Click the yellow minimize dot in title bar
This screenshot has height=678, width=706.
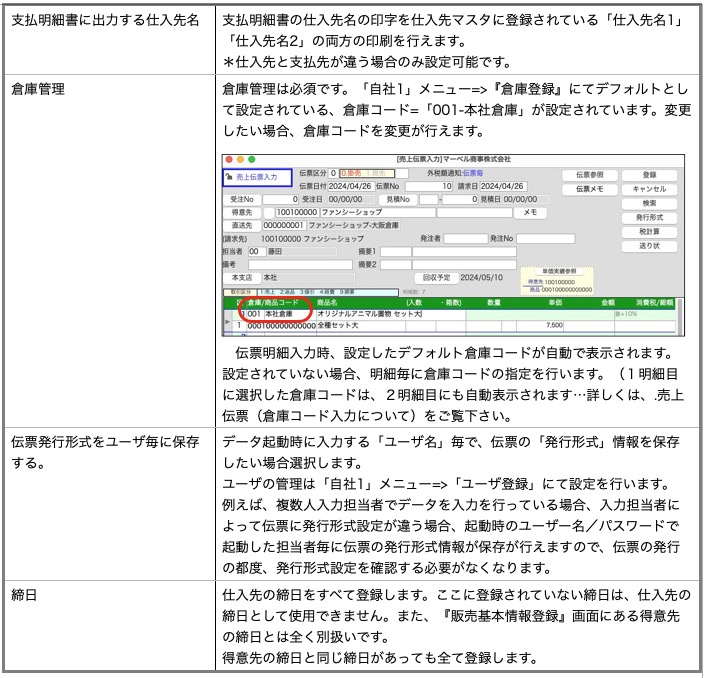tap(239, 159)
